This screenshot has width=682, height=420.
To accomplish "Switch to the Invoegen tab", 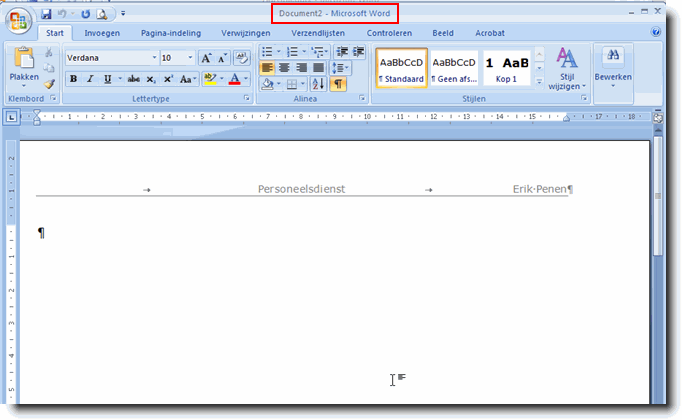I will coord(102,33).
